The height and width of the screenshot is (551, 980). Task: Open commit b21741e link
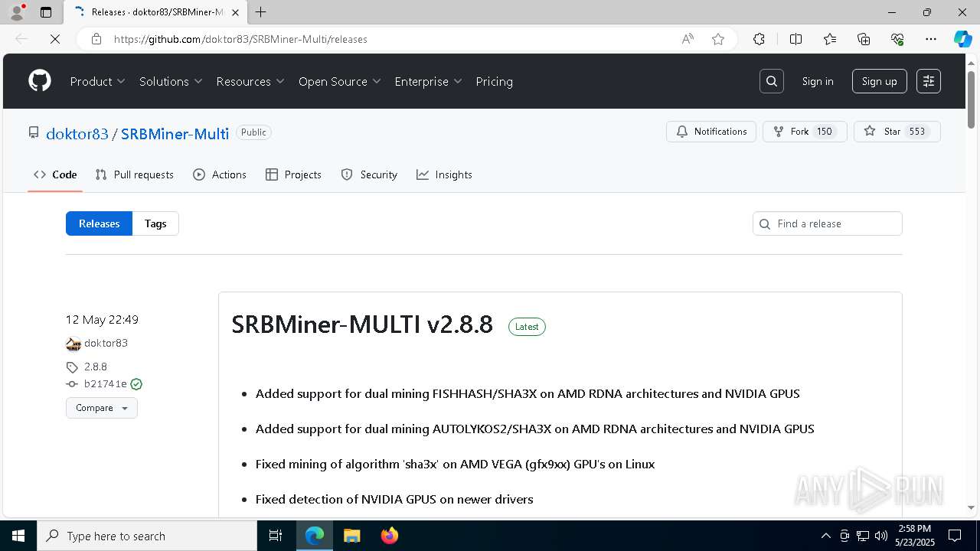pos(106,384)
